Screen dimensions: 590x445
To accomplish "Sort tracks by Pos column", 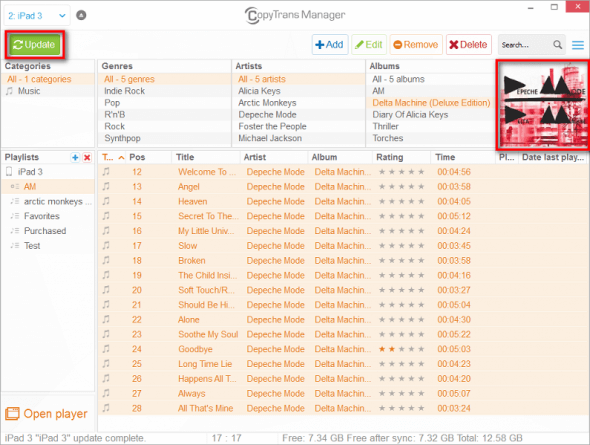I will (x=149, y=157).
